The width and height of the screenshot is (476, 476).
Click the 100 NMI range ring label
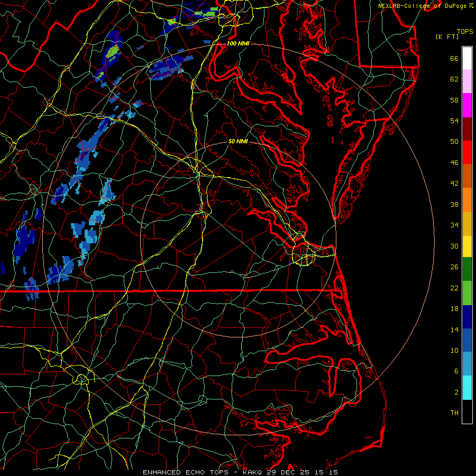[237, 43]
